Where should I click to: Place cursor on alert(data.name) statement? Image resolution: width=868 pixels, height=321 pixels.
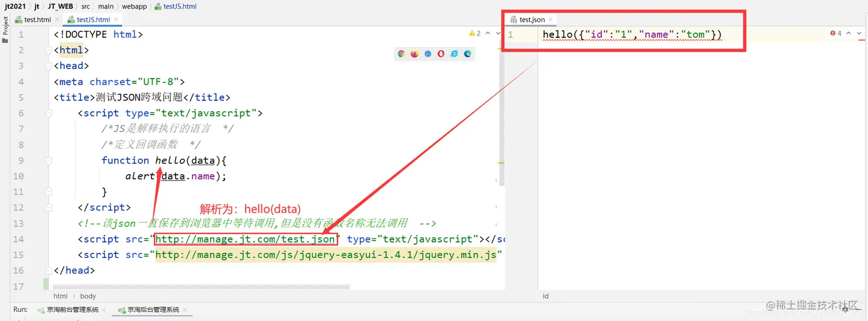[x=176, y=176]
